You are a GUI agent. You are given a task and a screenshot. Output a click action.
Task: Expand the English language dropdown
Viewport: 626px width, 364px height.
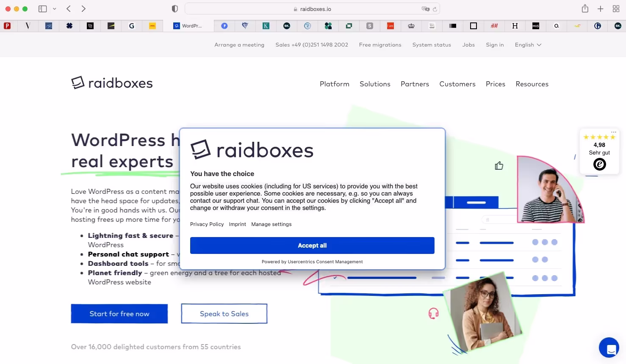528,45
